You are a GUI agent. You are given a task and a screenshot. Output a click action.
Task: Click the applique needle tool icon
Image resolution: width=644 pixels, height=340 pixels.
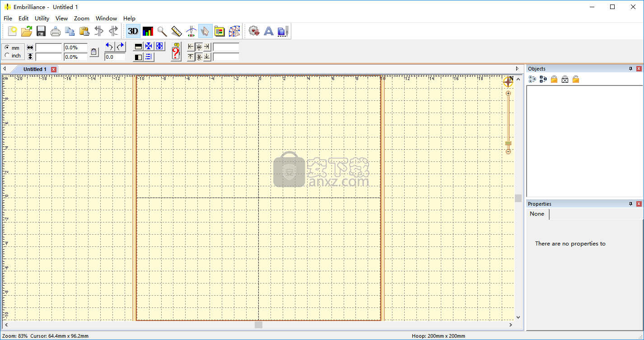pos(283,31)
